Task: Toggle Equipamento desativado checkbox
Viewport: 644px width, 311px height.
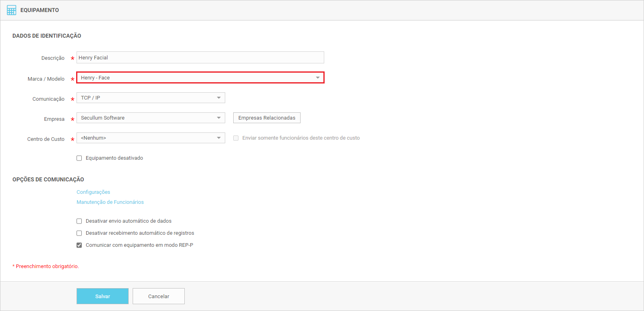Action: pos(79,158)
